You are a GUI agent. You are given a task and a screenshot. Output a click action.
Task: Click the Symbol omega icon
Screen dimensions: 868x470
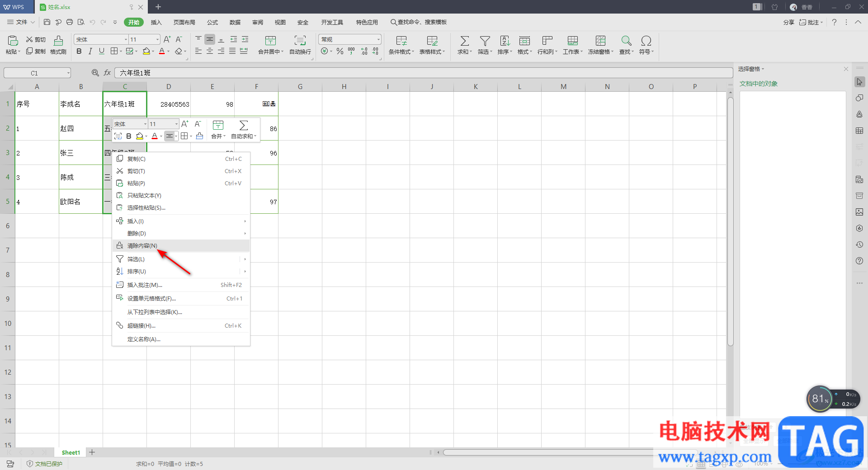646,41
